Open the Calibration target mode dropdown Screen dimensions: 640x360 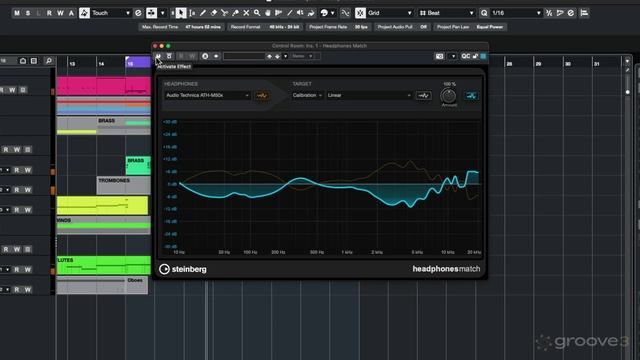tap(307, 96)
